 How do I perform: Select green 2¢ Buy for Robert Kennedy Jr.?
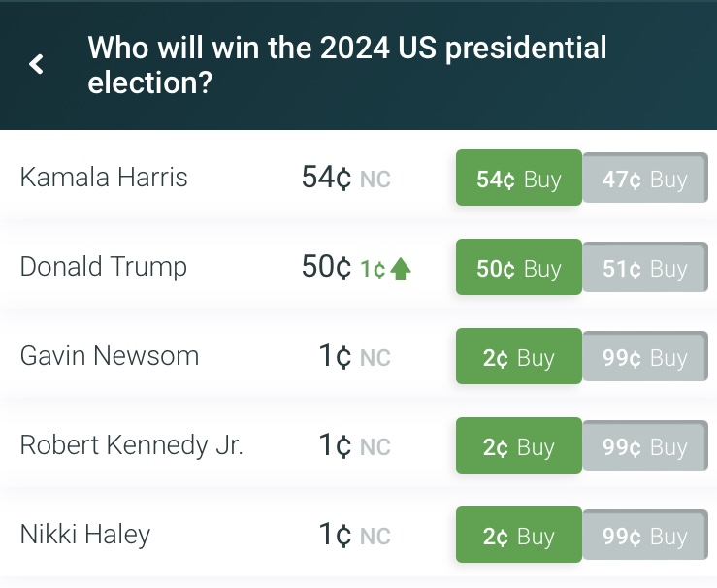[x=519, y=447]
